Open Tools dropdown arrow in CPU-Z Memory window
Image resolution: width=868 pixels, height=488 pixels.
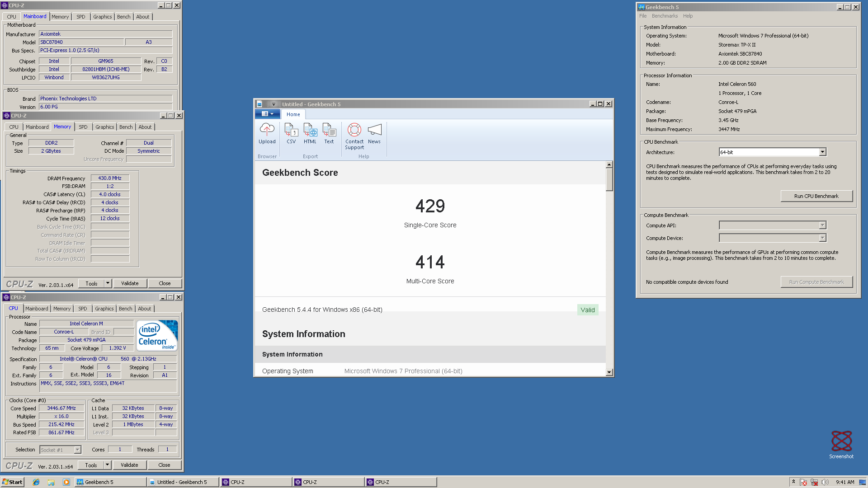click(108, 283)
